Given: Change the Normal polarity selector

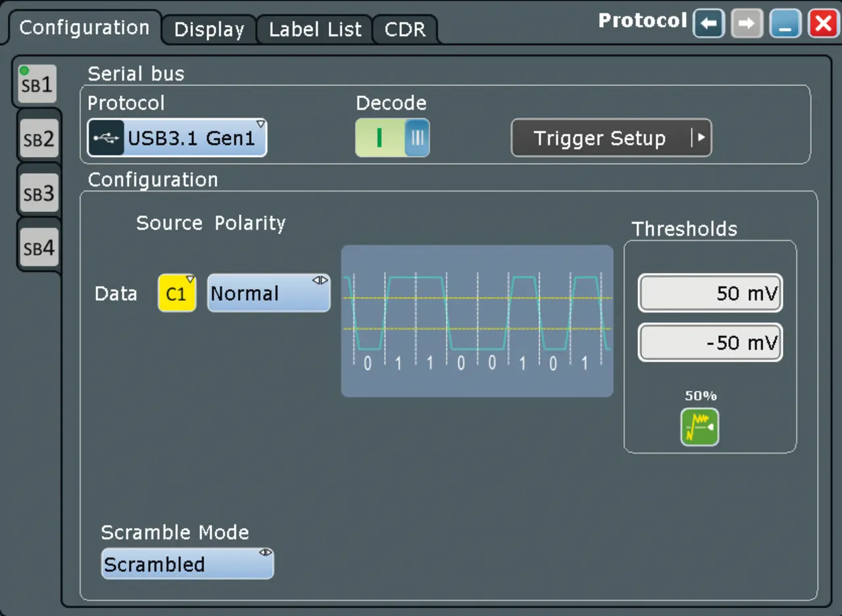Looking at the screenshot, I should tap(268, 293).
